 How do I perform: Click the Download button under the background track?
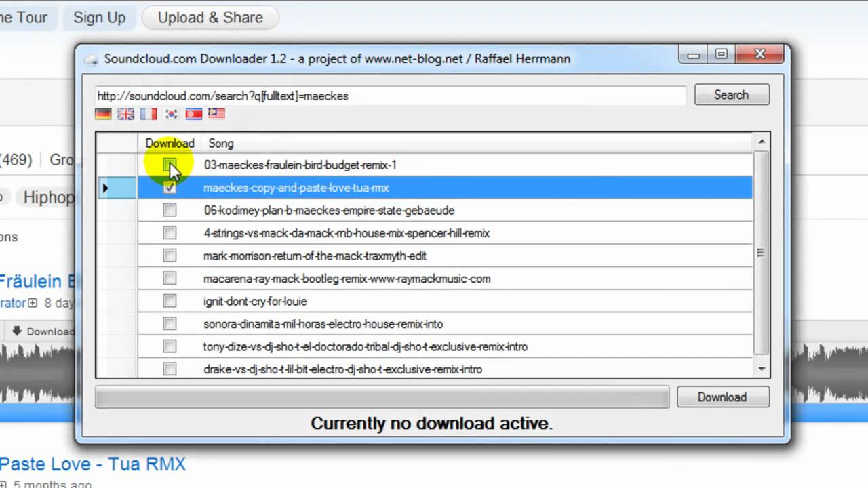pyautogui.click(x=42, y=331)
